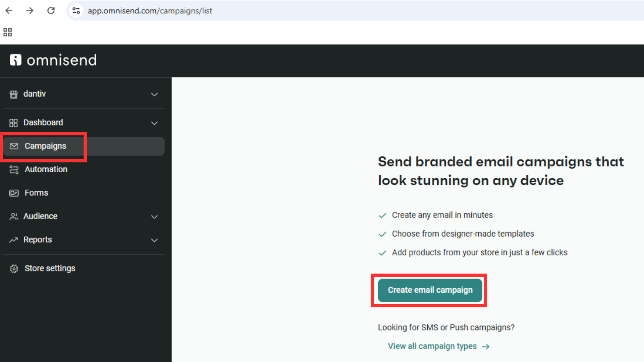The height and width of the screenshot is (362, 644).
Task: Click the Forms sidebar icon
Action: 14,193
